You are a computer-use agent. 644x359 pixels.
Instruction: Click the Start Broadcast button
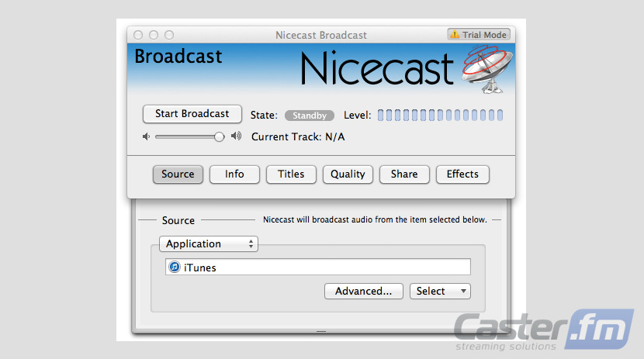192,114
